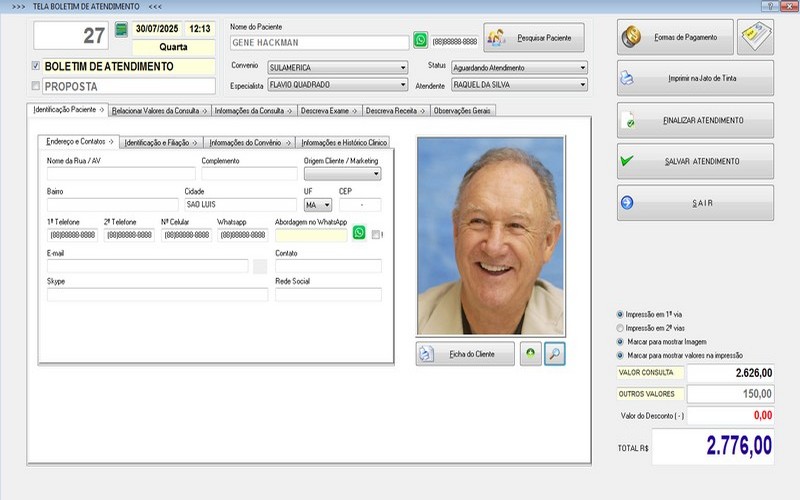Click the WhatsApp icon next to Abordagem field

pyautogui.click(x=359, y=234)
